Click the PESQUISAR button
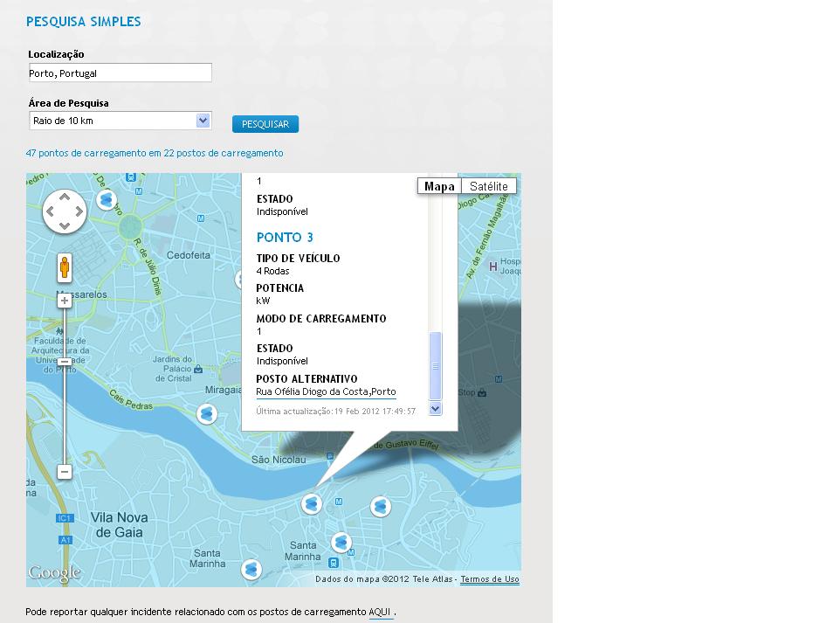This screenshot has height=623, width=840. coord(265,124)
